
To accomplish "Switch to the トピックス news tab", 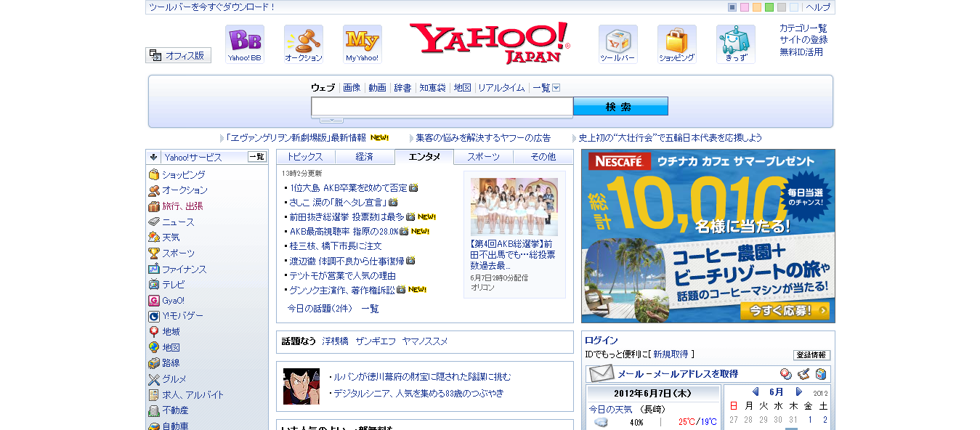I will tap(306, 157).
